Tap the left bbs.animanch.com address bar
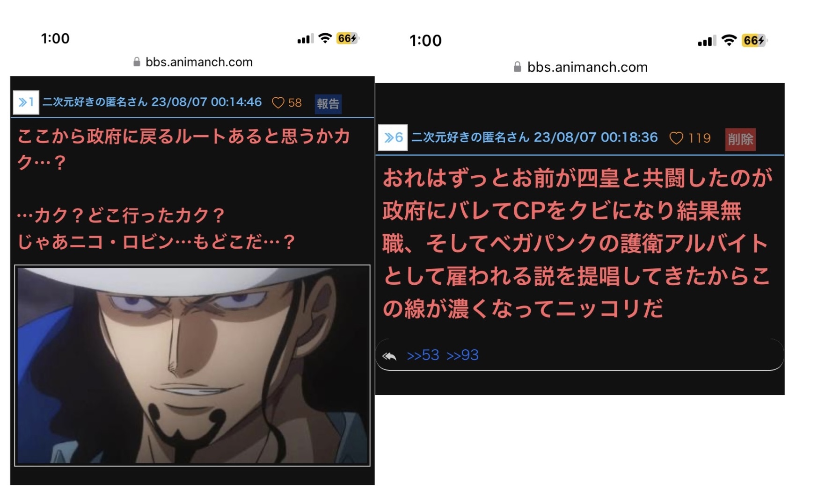 click(x=193, y=62)
